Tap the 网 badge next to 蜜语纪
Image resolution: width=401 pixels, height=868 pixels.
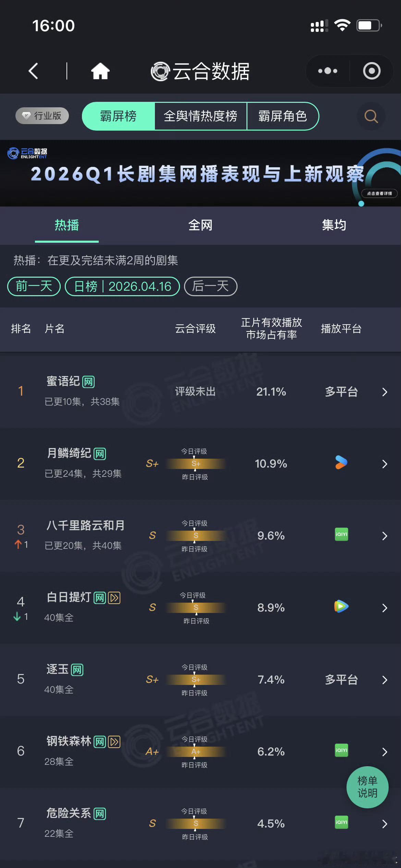click(89, 381)
